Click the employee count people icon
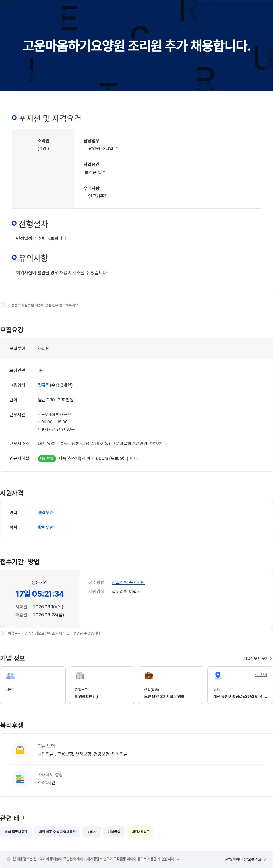 pyautogui.click(x=11, y=675)
